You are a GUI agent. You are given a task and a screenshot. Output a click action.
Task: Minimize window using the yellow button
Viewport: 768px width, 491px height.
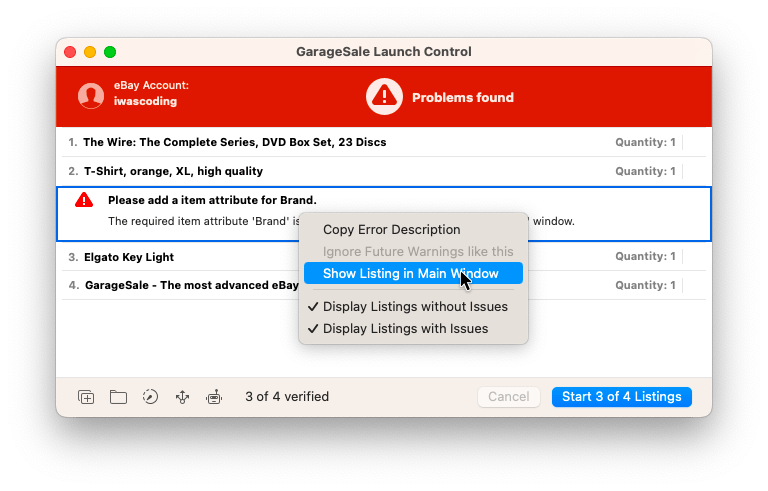[x=90, y=52]
